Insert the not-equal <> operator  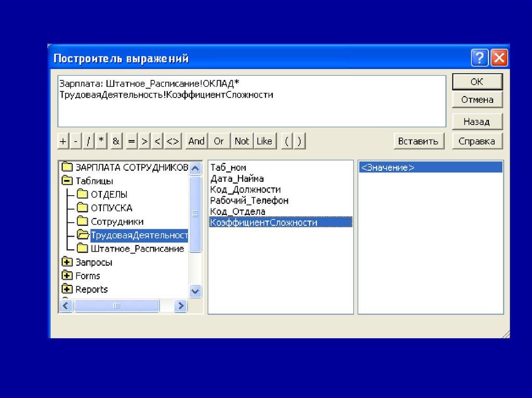(172, 141)
